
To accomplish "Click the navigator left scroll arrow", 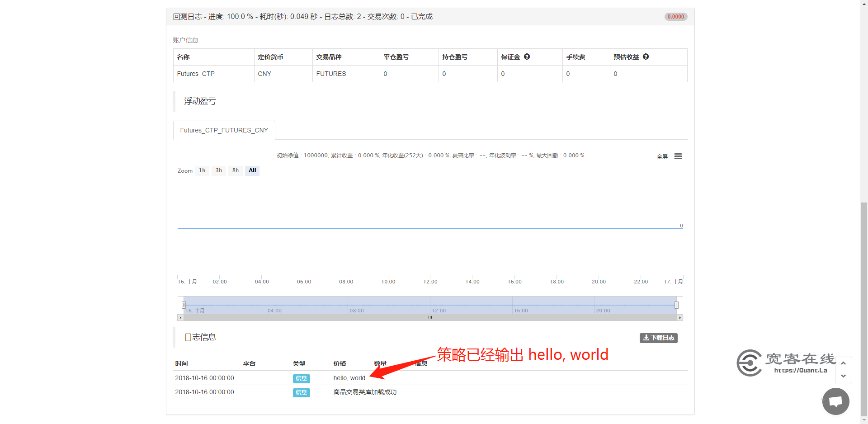I will 181,317.
